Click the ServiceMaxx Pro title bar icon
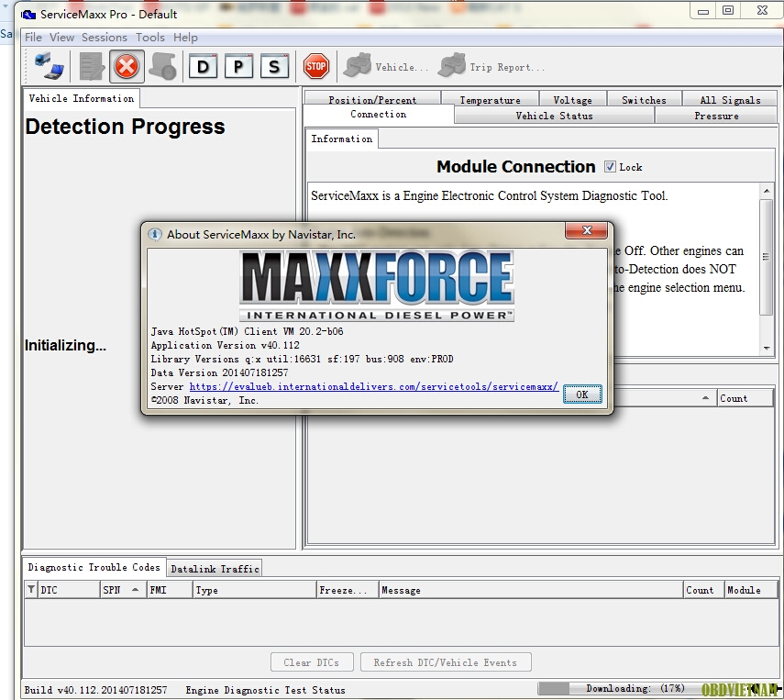The width and height of the screenshot is (784, 700). [28, 15]
